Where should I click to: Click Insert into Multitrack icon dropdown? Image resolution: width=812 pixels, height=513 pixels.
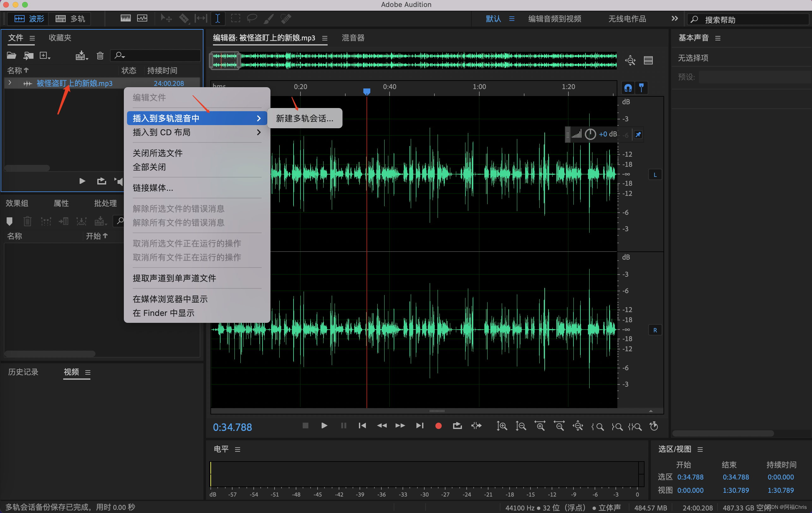pos(81,56)
